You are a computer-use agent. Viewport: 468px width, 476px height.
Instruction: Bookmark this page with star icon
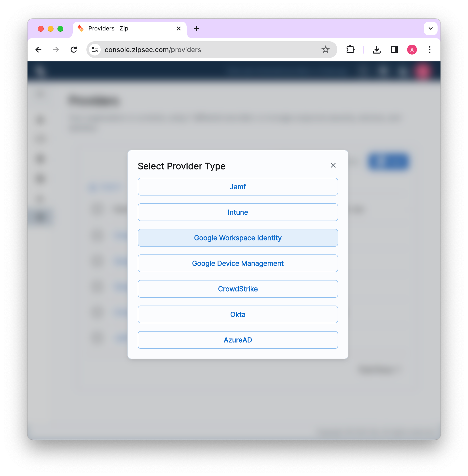click(x=325, y=50)
